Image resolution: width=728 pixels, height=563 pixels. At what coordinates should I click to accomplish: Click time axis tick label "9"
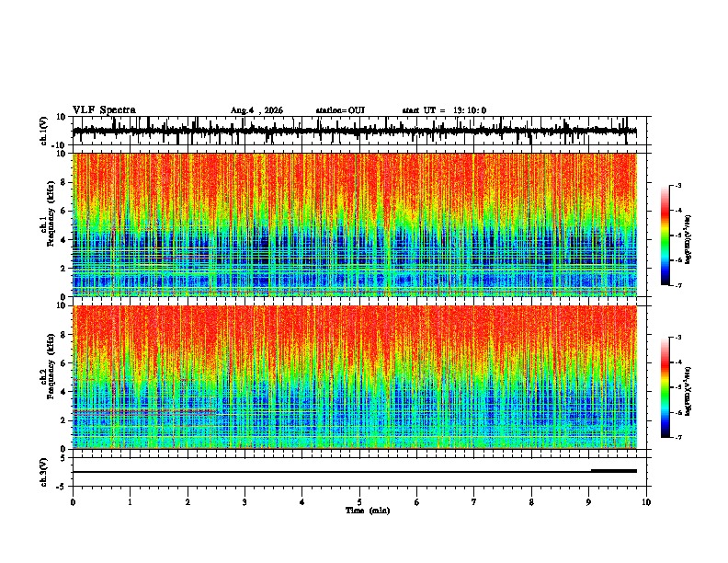tap(588, 502)
